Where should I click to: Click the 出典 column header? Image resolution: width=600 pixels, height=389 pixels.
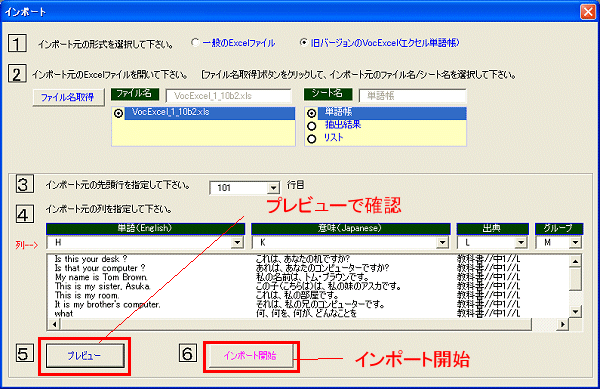[x=492, y=229]
